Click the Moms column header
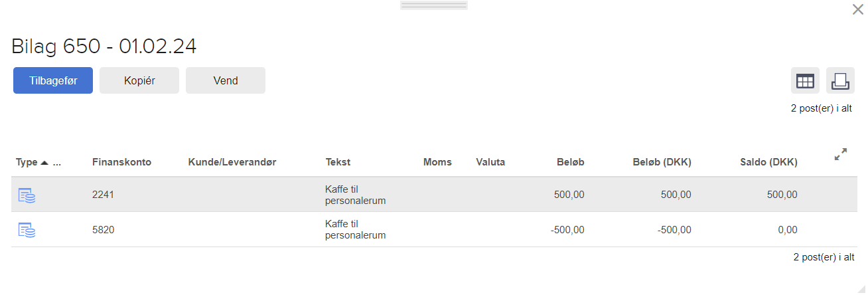The image size is (868, 295). coord(437,162)
